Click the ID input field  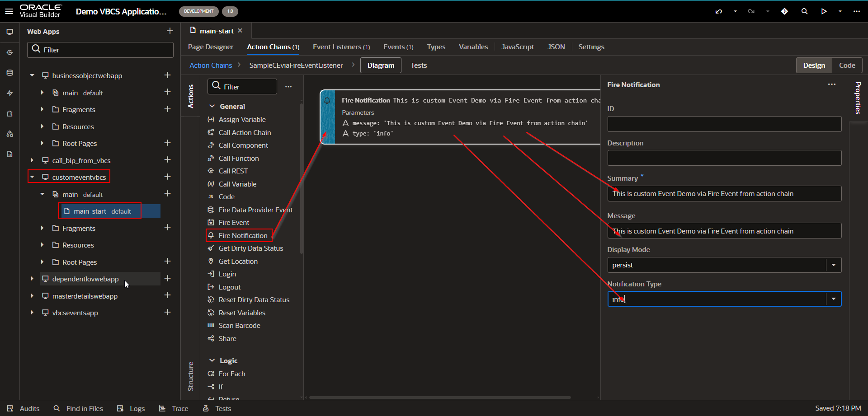pyautogui.click(x=724, y=124)
